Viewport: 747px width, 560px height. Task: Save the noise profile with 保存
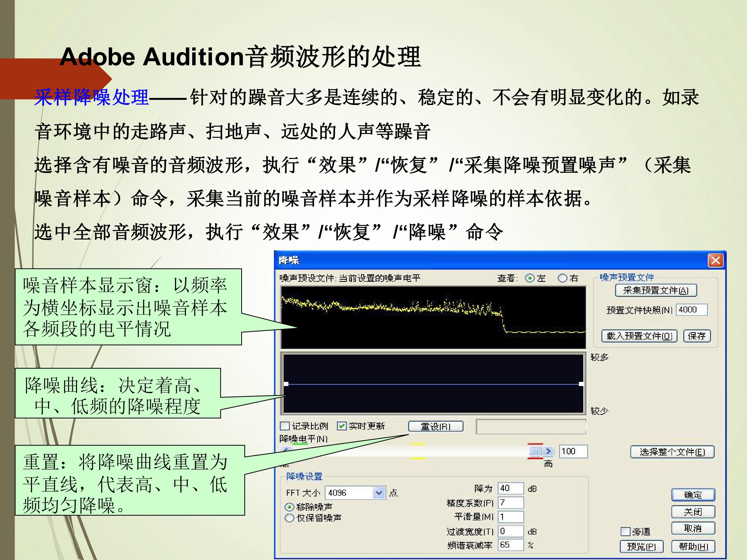coord(697,336)
